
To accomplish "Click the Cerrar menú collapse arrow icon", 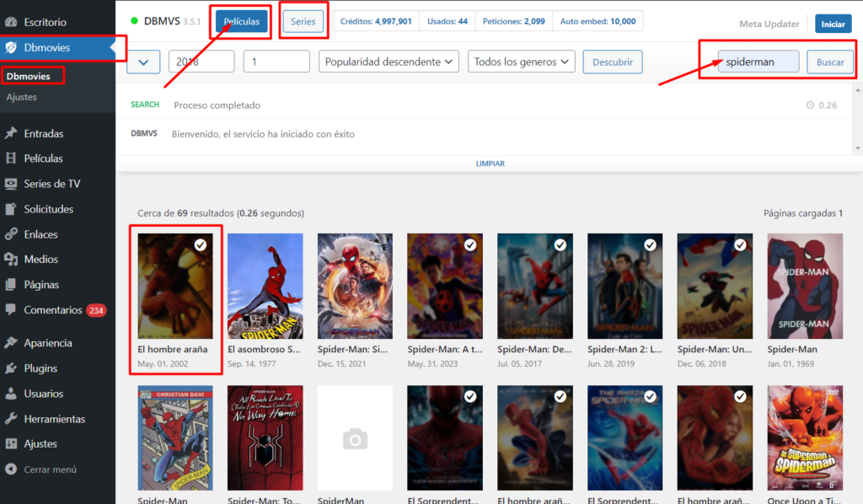I will (x=11, y=469).
